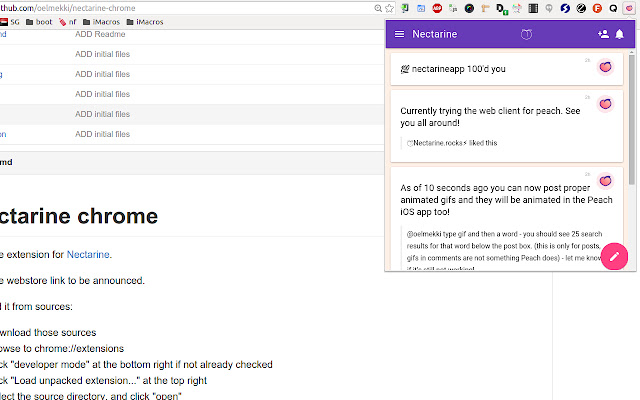Click the add friend icon in Nectarine header
Screen dimensions: 640x400
point(603,34)
